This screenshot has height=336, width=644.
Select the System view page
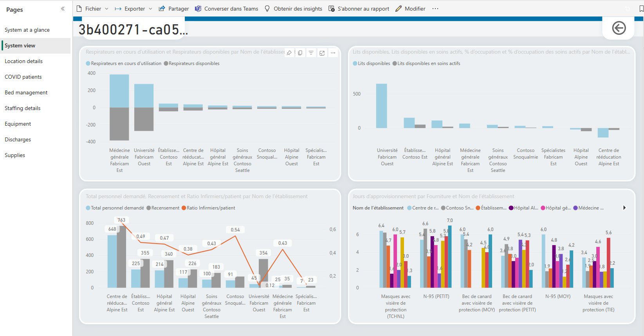pos(35,45)
